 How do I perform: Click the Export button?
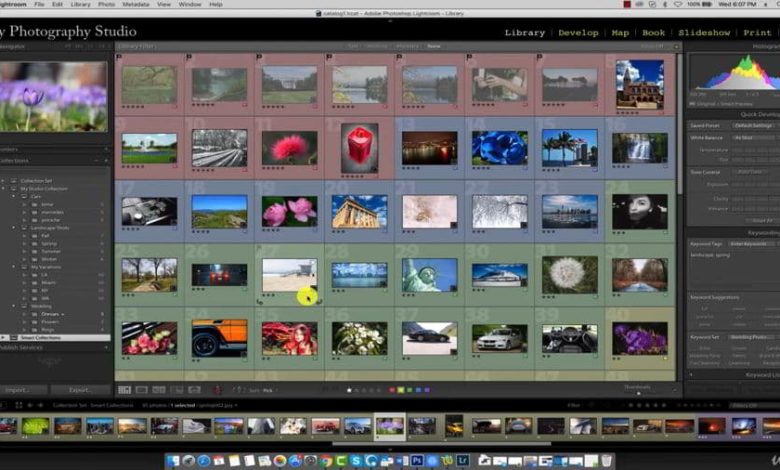point(81,390)
